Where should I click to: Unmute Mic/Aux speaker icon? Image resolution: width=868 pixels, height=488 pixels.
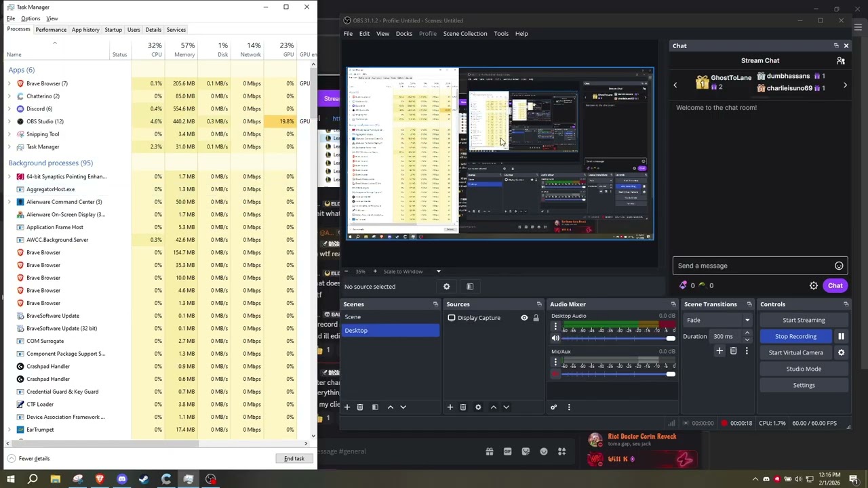pyautogui.click(x=555, y=374)
